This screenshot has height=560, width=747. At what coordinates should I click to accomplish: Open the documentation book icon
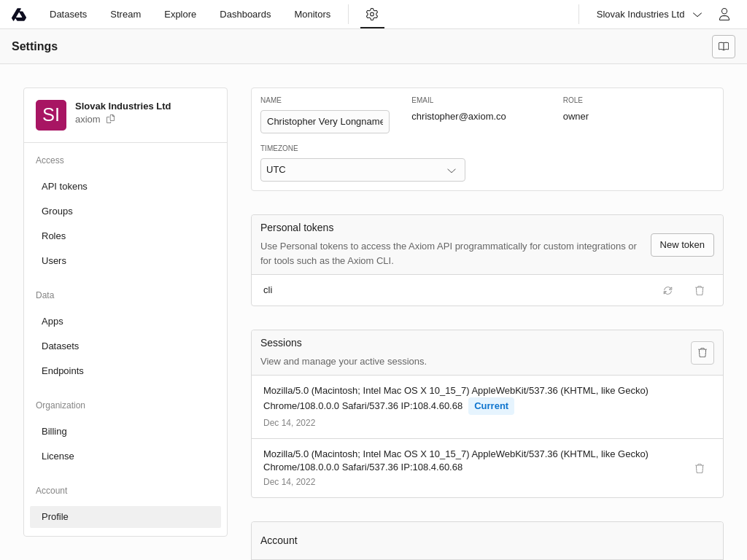(x=723, y=47)
